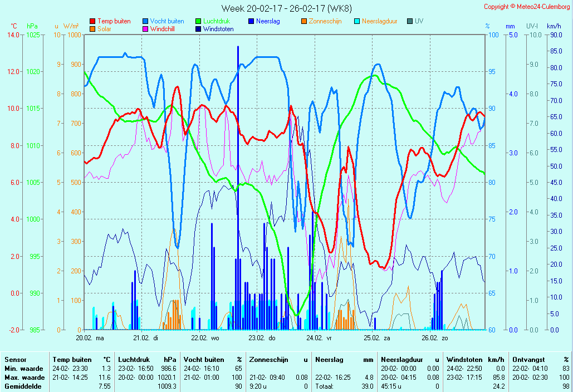Click the blue Neerslag legend swatch

point(251,21)
